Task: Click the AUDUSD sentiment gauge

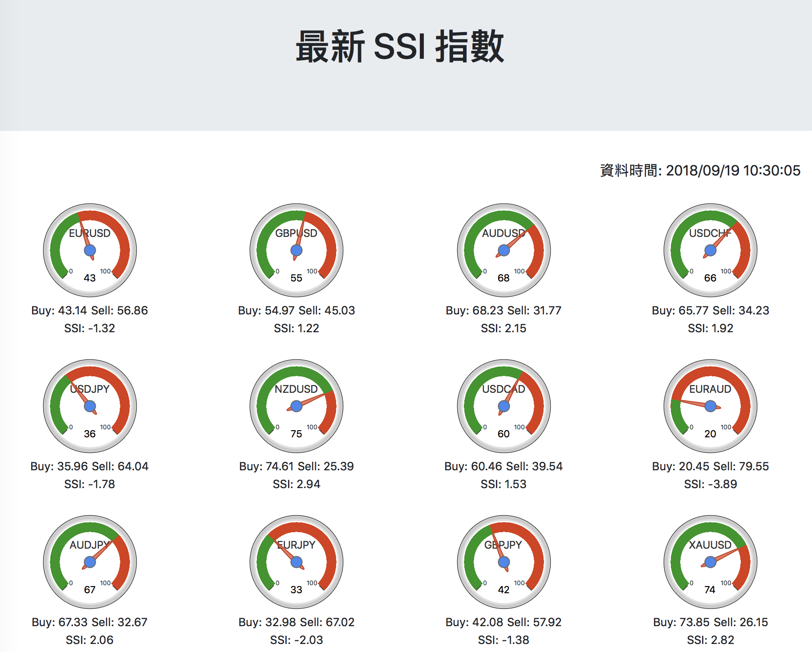Action: pos(503,250)
